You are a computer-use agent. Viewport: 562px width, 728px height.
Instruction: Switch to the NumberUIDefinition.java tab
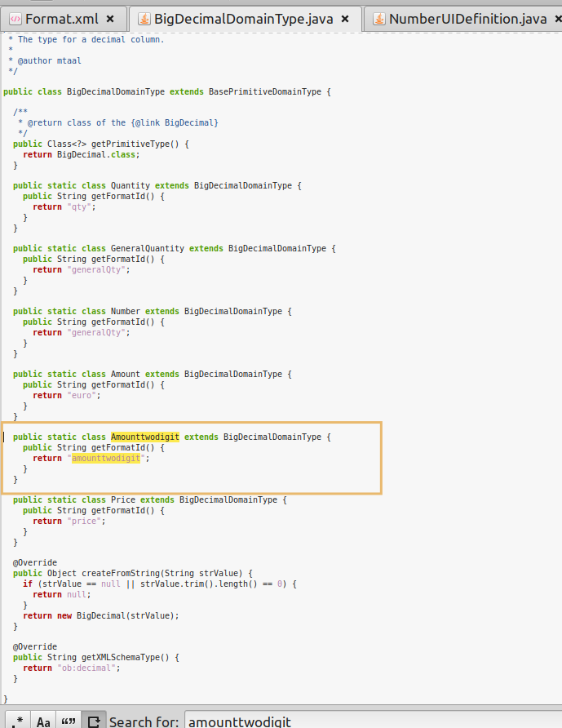467,18
